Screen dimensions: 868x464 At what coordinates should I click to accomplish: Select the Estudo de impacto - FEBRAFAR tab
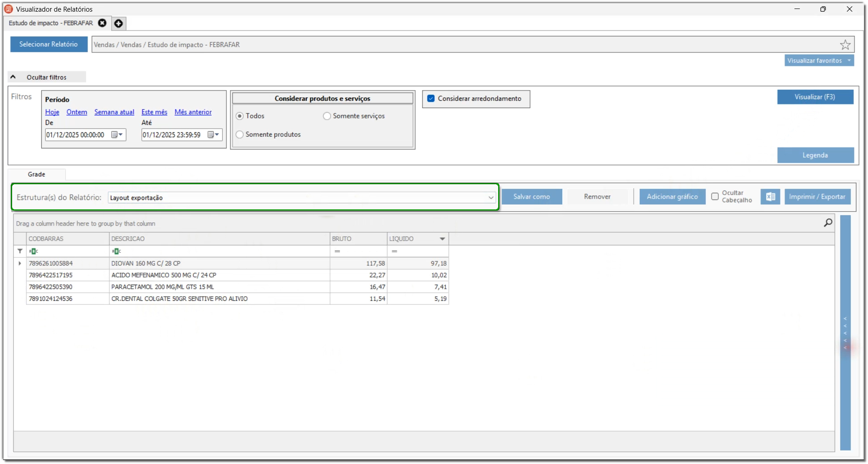(51, 23)
